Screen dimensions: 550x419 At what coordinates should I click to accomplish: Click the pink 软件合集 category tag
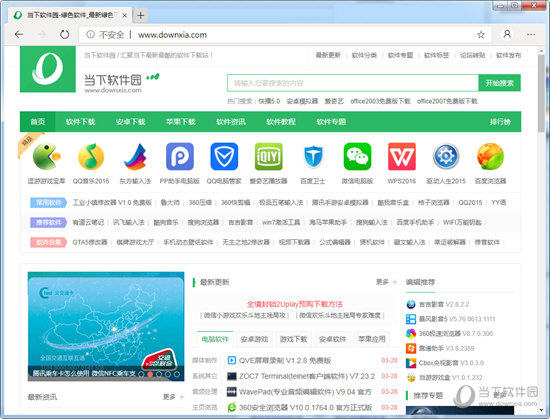(48, 242)
